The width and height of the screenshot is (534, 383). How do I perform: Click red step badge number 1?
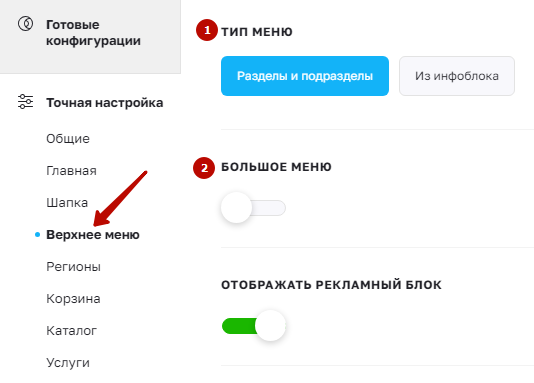(x=207, y=30)
